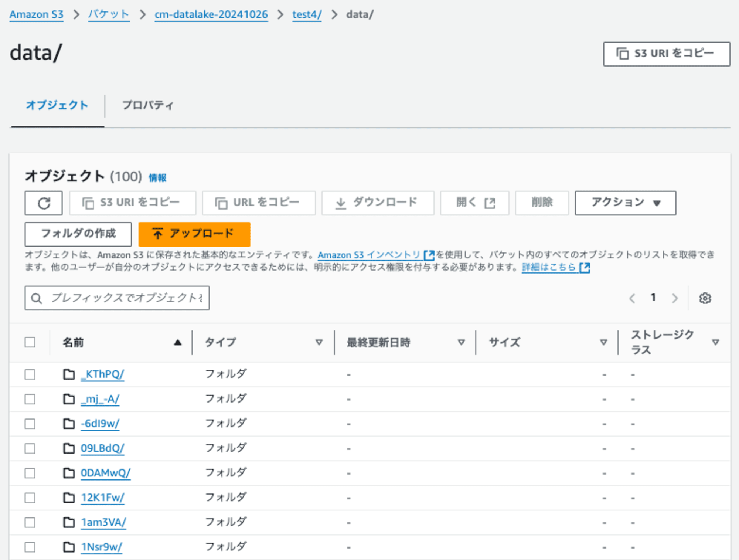The height and width of the screenshot is (560, 739).
Task: Click the refresh objects icon button
Action: pyautogui.click(x=44, y=203)
